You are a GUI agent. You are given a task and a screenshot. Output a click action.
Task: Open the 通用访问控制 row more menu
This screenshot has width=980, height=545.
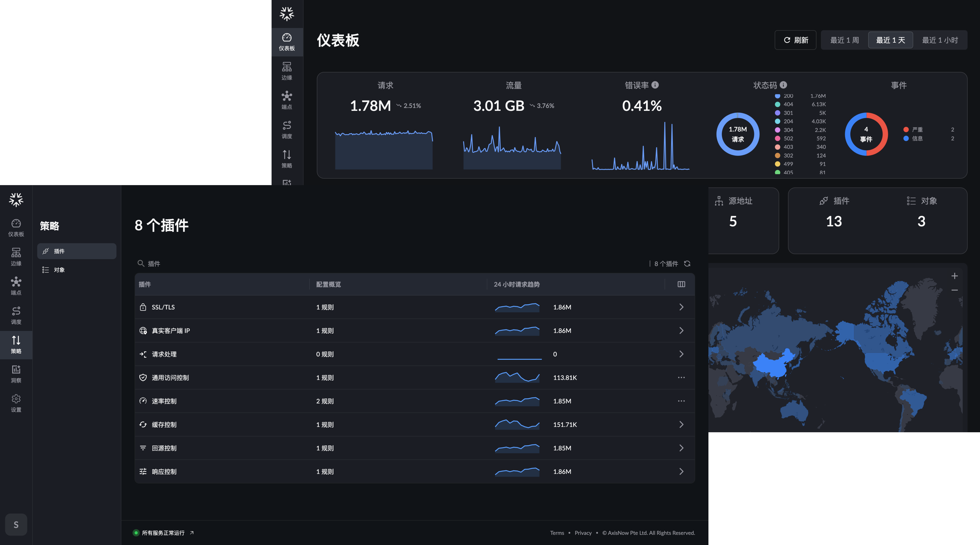pyautogui.click(x=681, y=377)
